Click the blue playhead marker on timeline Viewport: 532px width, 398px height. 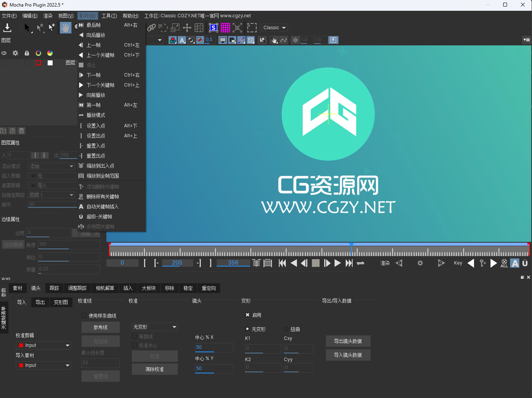pos(351,245)
